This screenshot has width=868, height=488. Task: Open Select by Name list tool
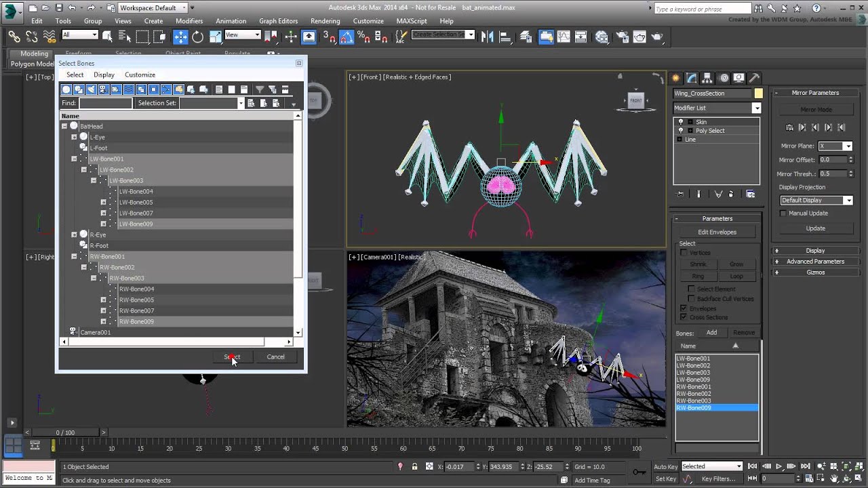[x=124, y=37]
